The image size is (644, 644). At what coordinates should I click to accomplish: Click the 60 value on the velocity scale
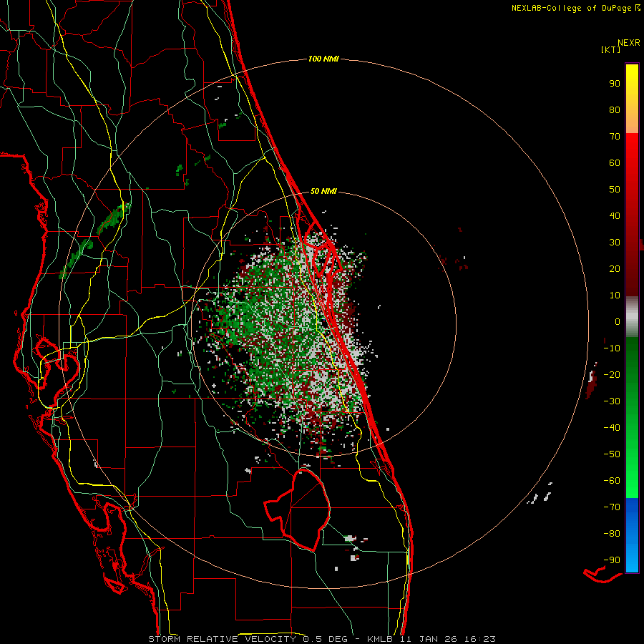coord(615,162)
